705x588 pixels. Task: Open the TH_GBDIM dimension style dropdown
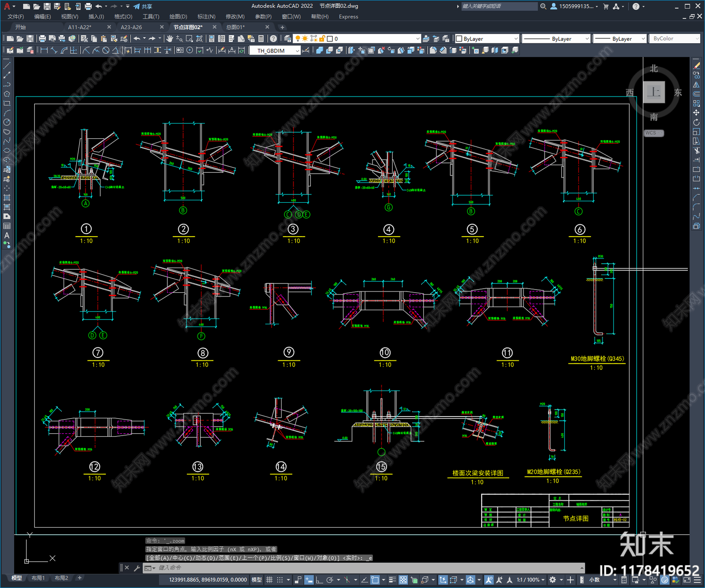click(x=275, y=51)
